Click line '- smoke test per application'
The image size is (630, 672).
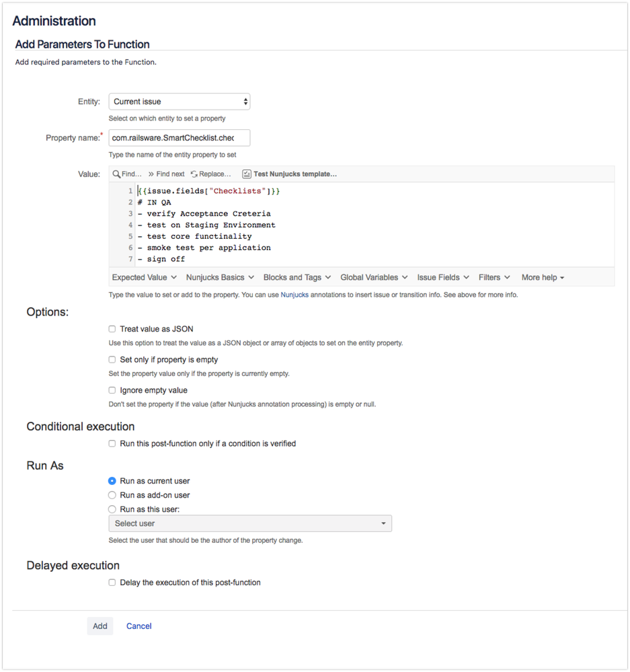pos(204,248)
